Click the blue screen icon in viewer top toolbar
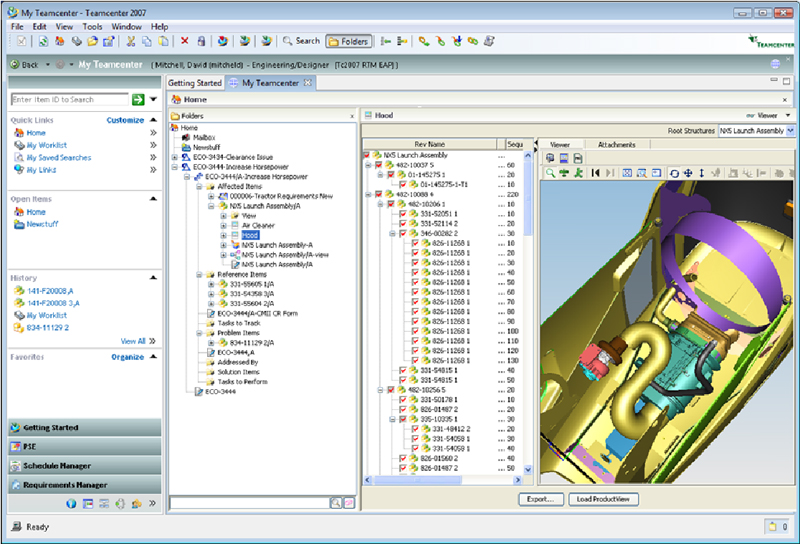The image size is (800, 544). [564, 158]
